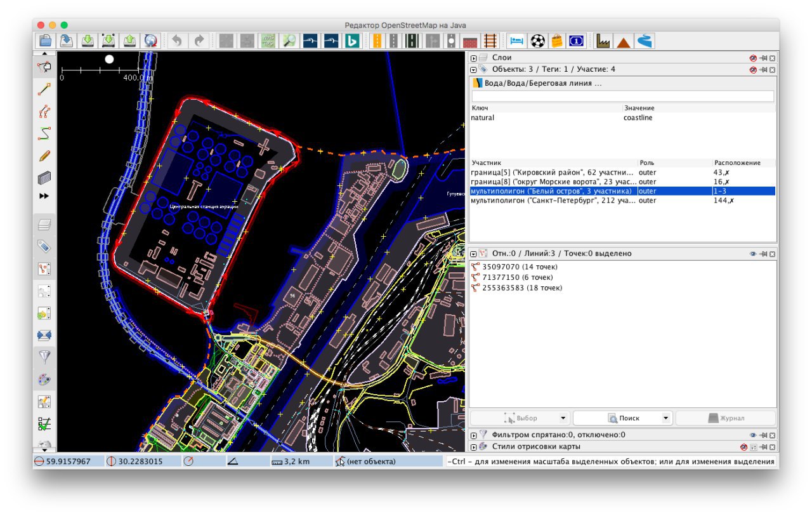Image resolution: width=812 pixels, height=516 pixels.
Task: Select the Белый остров multipolygon membership row
Action: click(623, 191)
